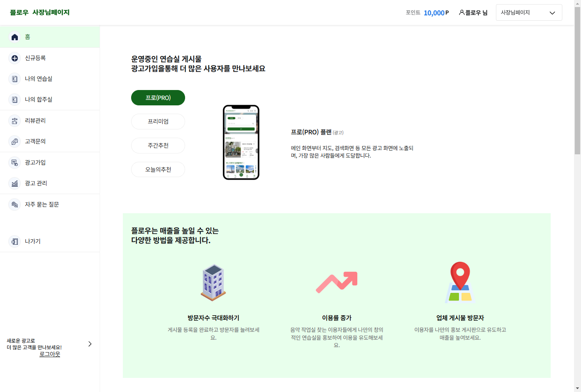
Task: Click the 로그아웃 link
Action: tap(50, 354)
